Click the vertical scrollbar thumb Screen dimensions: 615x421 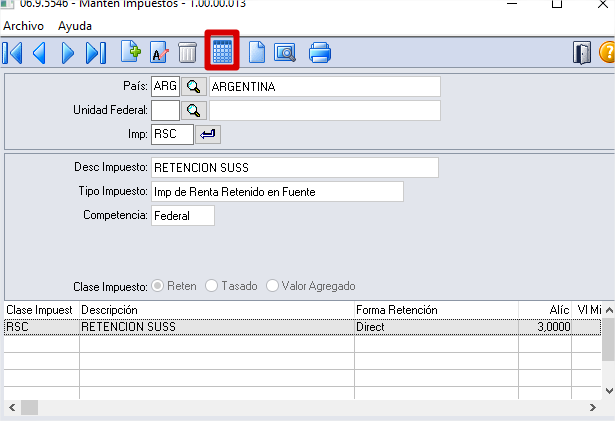tap(609, 340)
